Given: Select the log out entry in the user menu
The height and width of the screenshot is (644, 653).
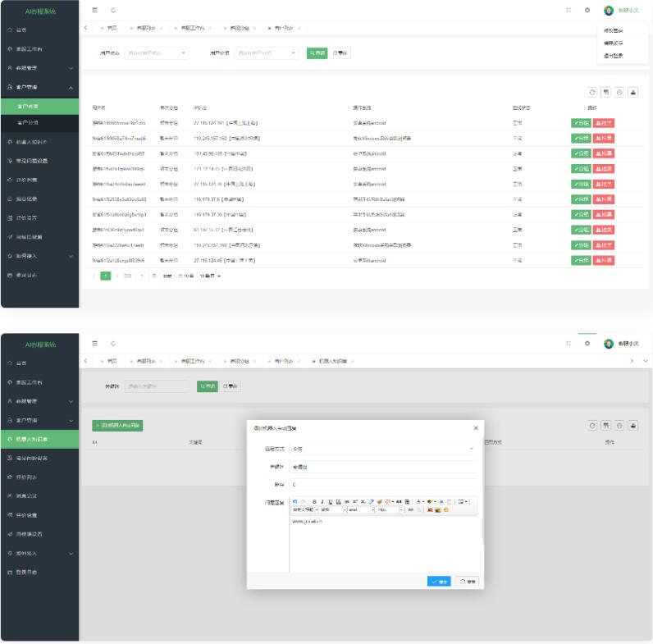Looking at the screenshot, I should tap(613, 56).
